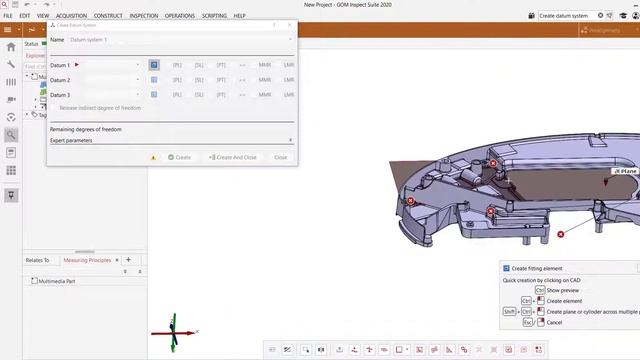Click the select-on-screen rectangle cursor icon
This screenshot has height=360, width=640.
pyautogui.click(x=306, y=350)
